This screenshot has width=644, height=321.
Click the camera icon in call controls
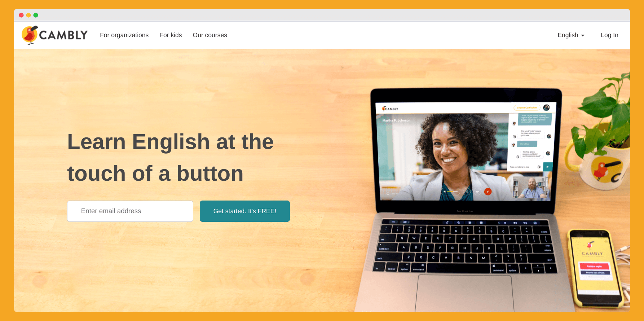point(477,192)
